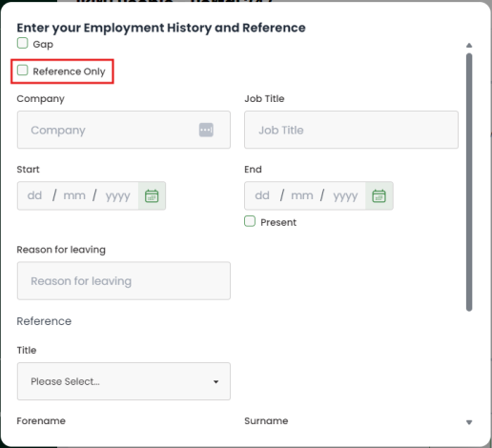Viewport: 492px width, 448px height.
Task: Click the Start date day field
Action: click(x=34, y=195)
